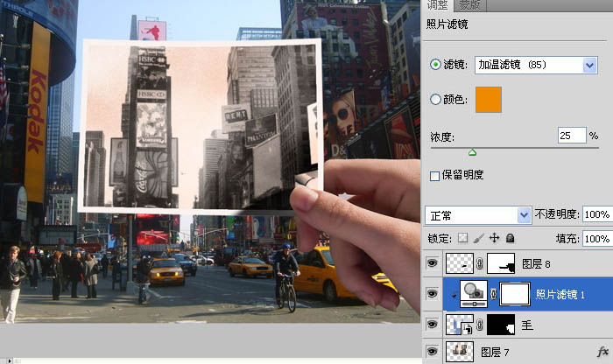Enable the 保留明度 checkbox
613x364 pixels.
pos(435,176)
